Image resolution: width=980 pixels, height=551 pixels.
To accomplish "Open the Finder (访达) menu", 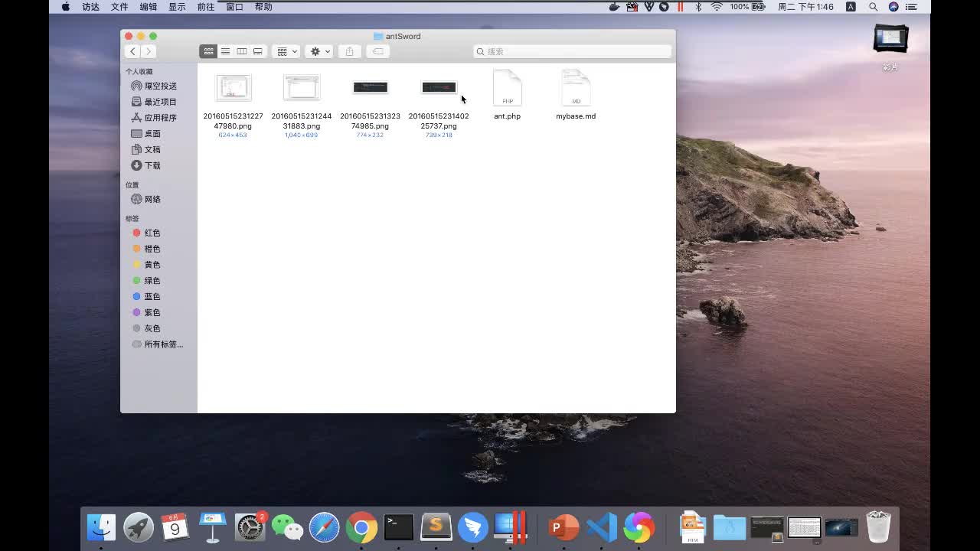I will pos(91,7).
